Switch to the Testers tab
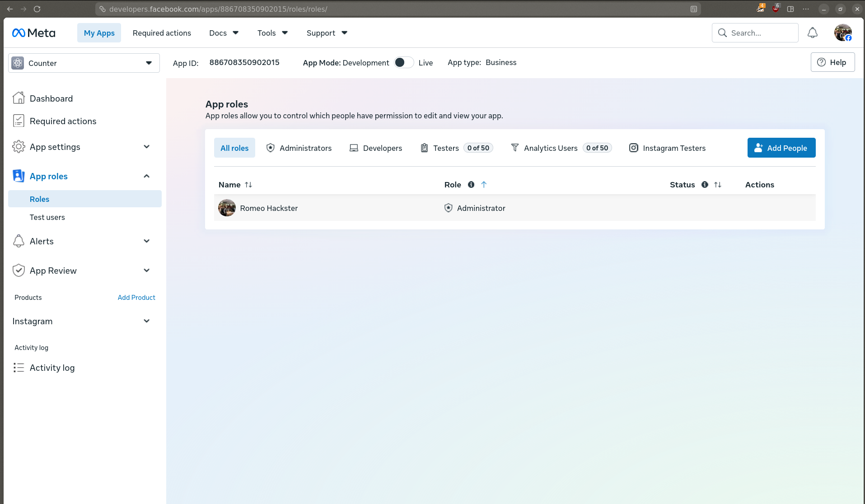Screen dimensions: 865x504 456,148
